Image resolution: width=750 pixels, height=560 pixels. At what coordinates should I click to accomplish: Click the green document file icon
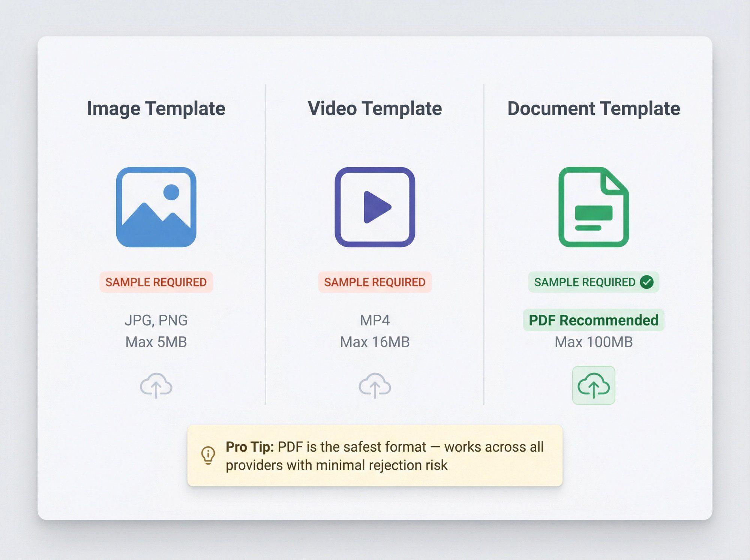(x=594, y=207)
